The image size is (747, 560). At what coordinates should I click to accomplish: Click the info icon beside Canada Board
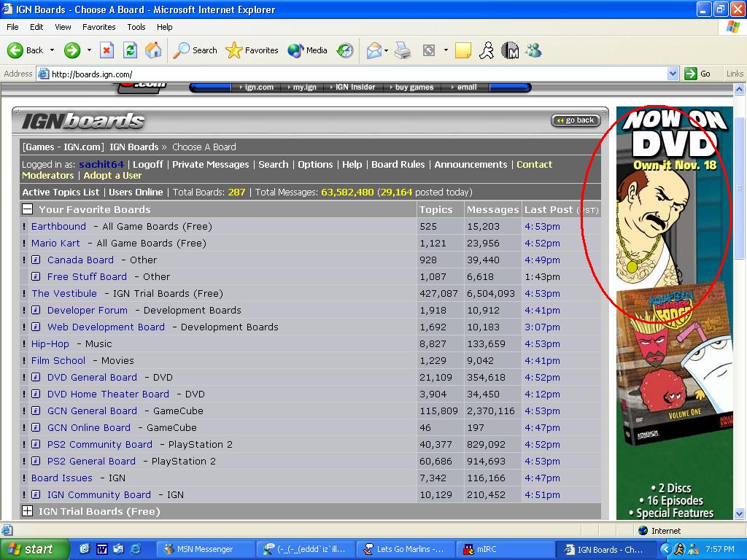pyautogui.click(x=36, y=260)
